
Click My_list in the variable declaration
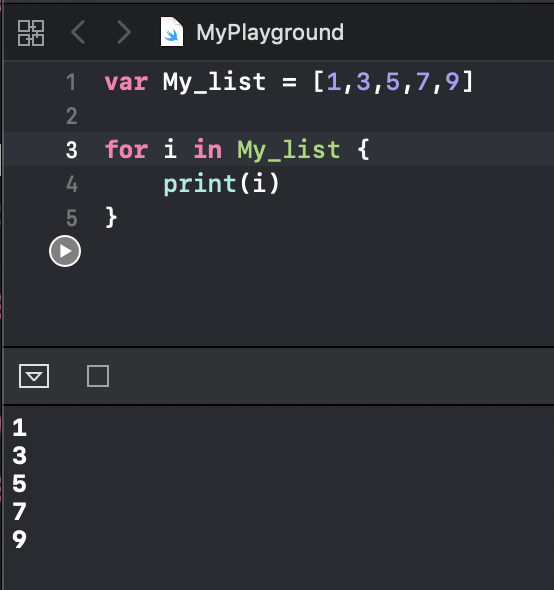[215, 82]
